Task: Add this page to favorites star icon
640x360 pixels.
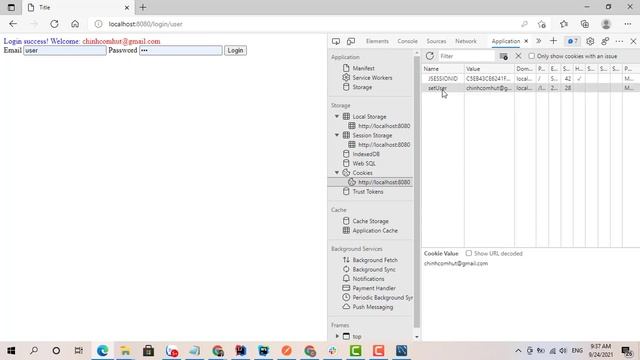Action: click(542, 24)
